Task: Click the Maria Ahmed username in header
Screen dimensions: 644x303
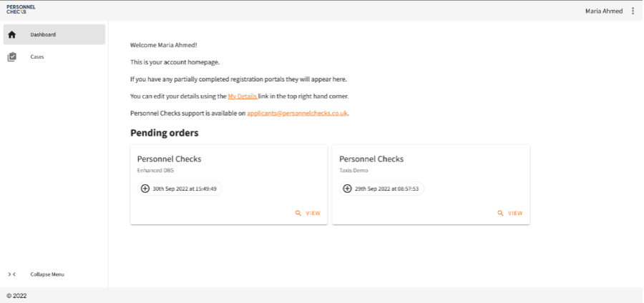Action: [604, 11]
